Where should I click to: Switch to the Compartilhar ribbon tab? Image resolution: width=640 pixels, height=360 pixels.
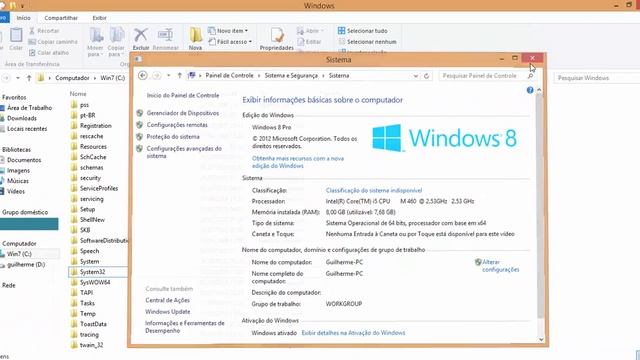61,18
